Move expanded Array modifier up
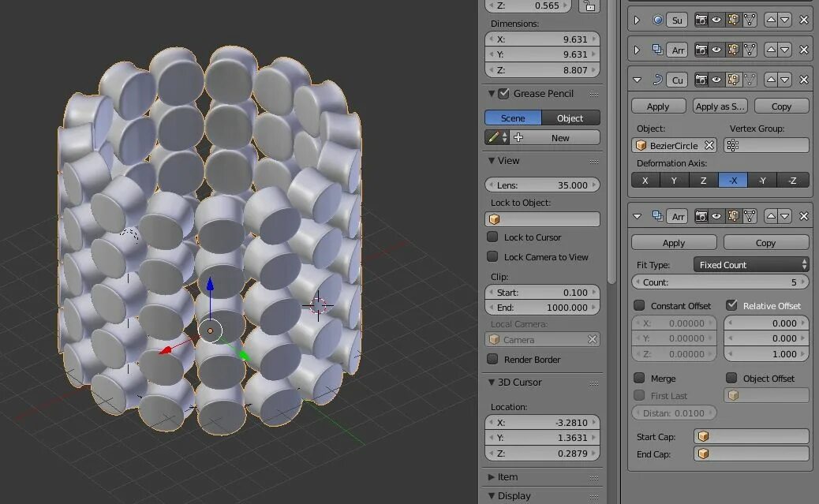Viewport: 819px width, 504px height. click(771, 216)
